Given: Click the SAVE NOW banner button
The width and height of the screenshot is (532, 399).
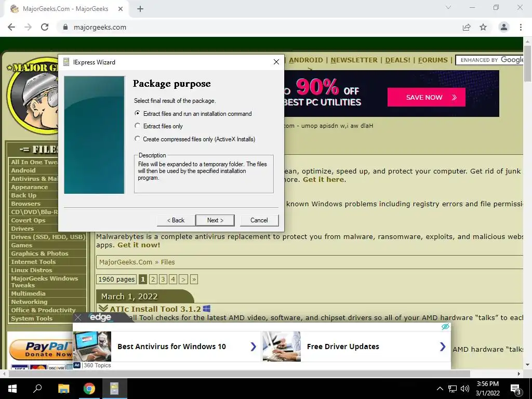Looking at the screenshot, I should click(426, 97).
